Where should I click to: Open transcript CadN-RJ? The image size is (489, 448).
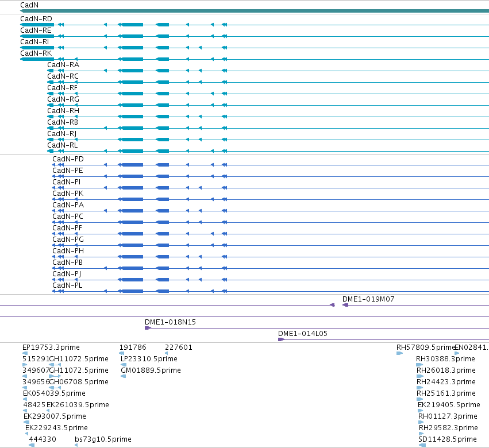coord(62,134)
